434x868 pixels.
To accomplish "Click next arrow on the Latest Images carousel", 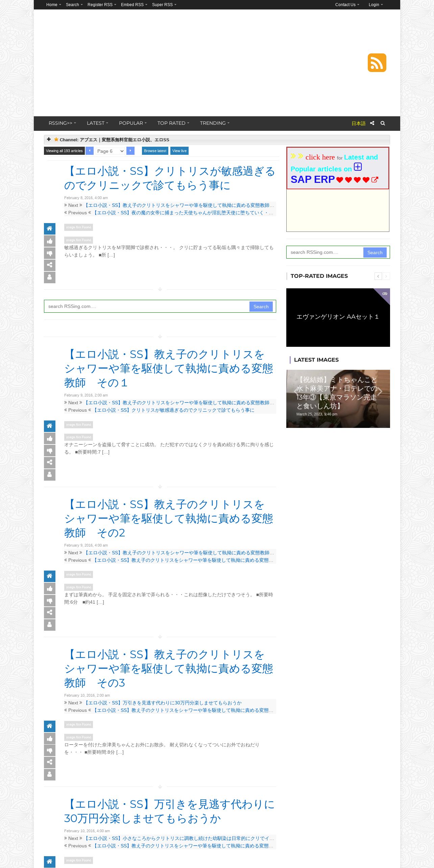I will [x=380, y=391].
